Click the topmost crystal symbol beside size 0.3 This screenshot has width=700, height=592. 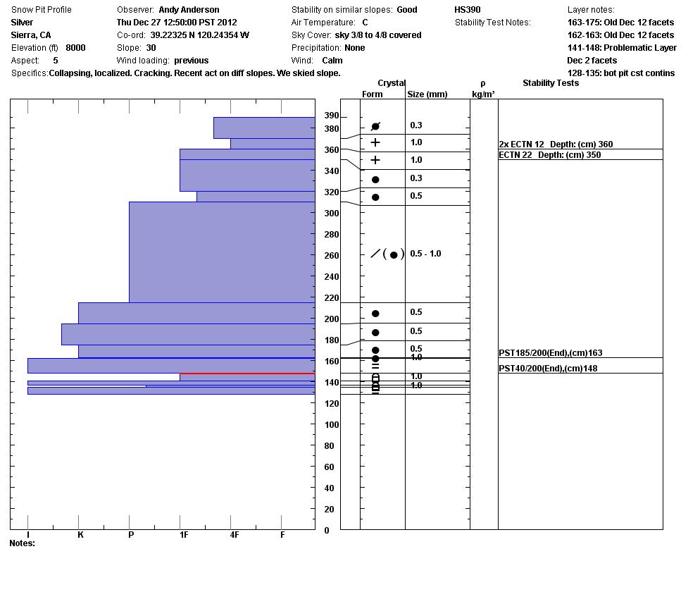tap(375, 126)
